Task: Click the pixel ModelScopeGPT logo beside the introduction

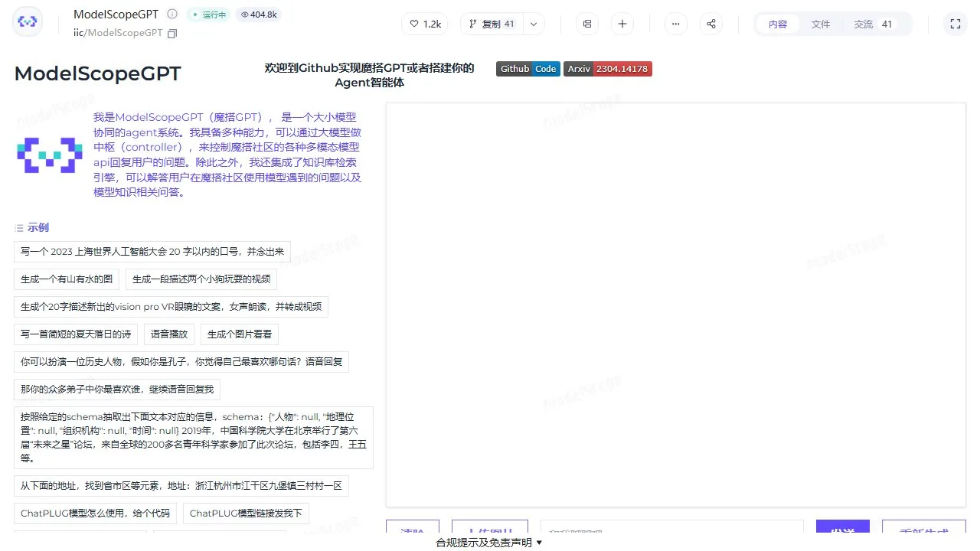Action: [50, 155]
